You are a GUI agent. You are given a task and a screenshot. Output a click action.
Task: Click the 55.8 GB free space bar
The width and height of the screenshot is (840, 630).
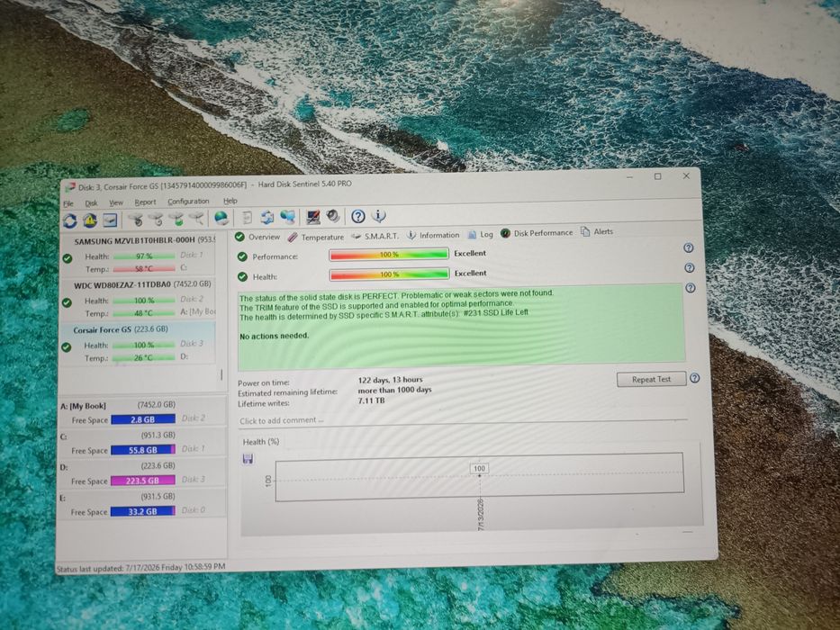[x=143, y=450]
